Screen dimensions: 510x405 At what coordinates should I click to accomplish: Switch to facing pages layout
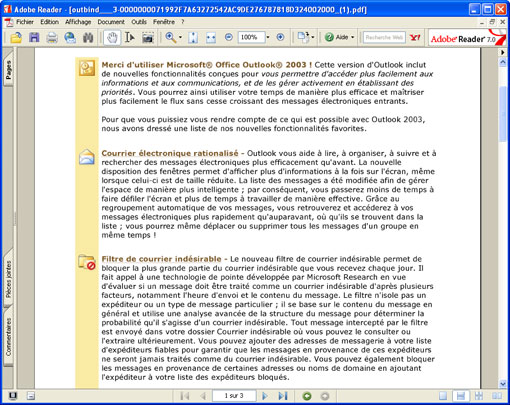coord(497,396)
